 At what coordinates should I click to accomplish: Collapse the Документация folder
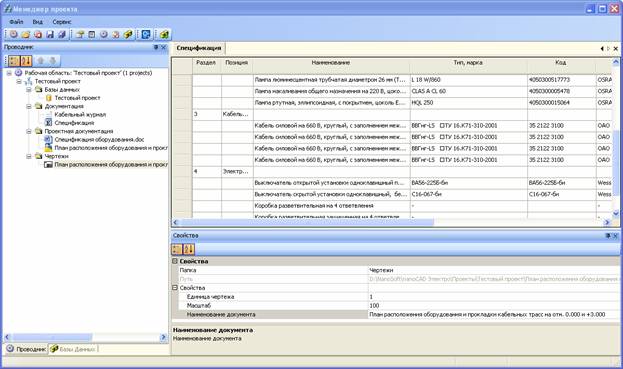tap(29, 106)
